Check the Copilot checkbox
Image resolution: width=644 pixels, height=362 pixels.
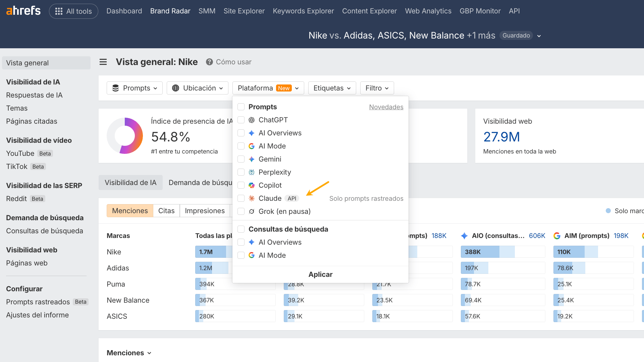(x=241, y=185)
